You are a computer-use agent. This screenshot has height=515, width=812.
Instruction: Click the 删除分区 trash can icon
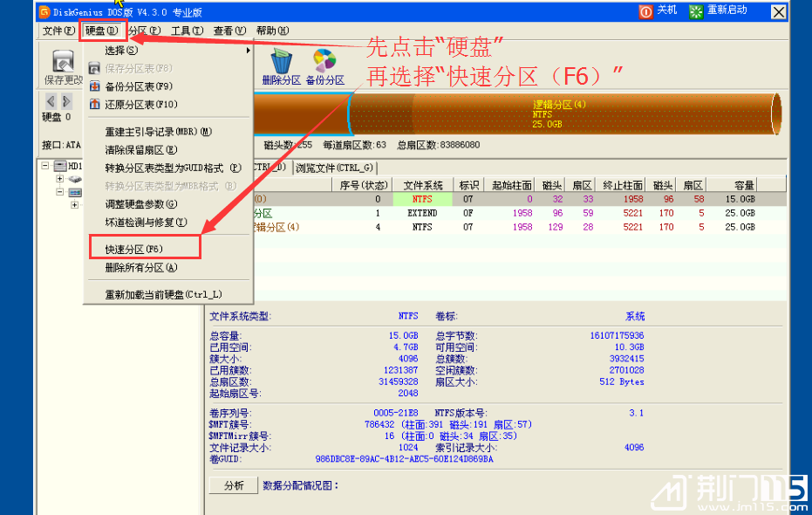[x=281, y=60]
